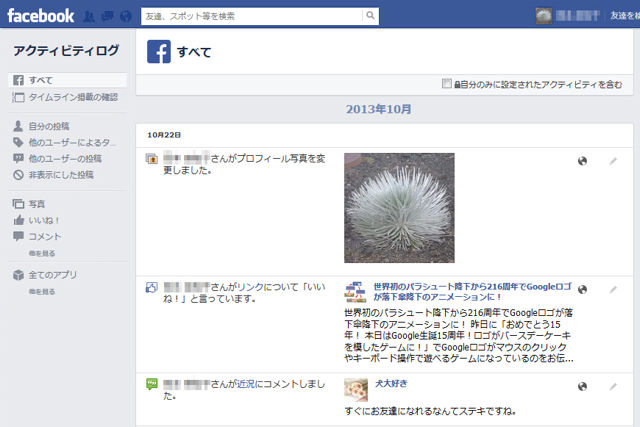Open friend requests icon in top bar
The height and width of the screenshot is (427, 640).
pyautogui.click(x=89, y=16)
